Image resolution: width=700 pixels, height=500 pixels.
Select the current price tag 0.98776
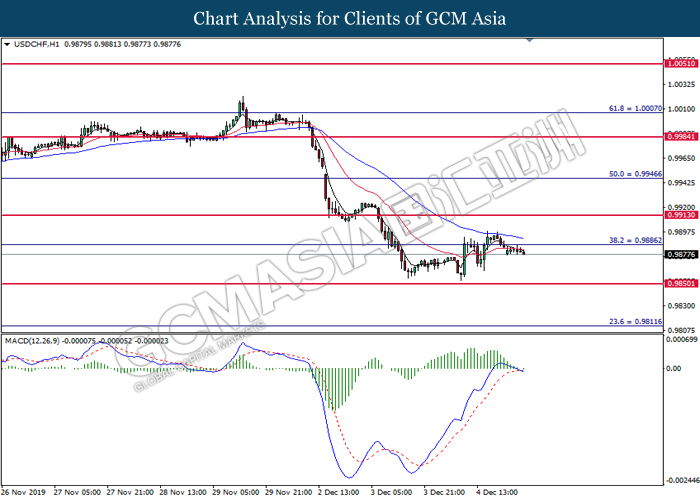pyautogui.click(x=680, y=255)
